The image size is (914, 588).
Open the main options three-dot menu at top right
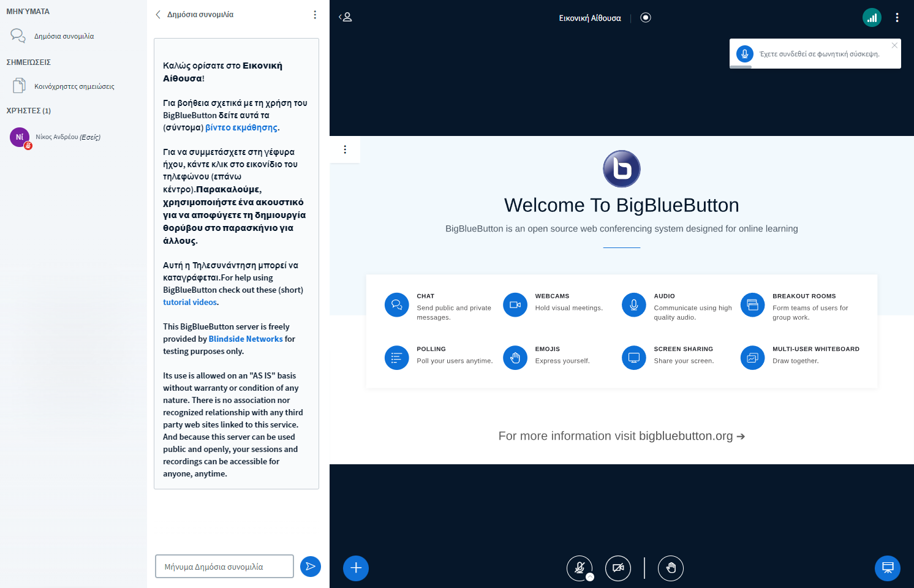pos(897,18)
